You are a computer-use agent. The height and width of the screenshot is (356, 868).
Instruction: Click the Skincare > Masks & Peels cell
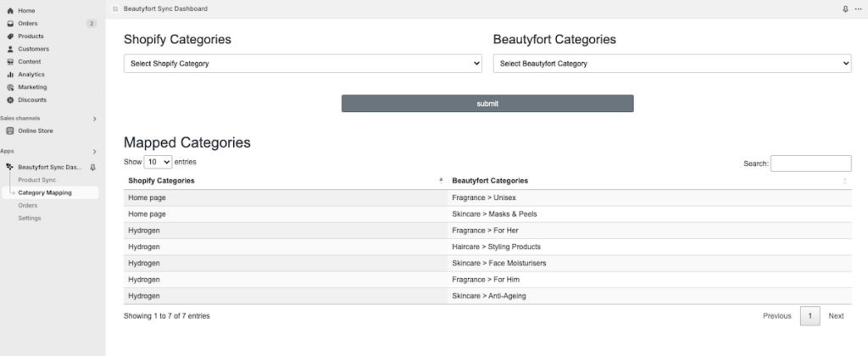click(x=649, y=214)
